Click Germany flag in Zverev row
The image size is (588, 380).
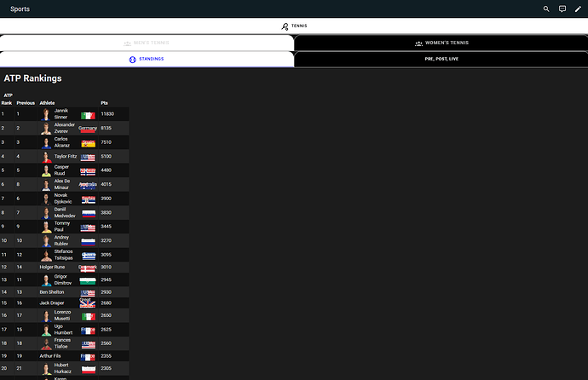click(x=88, y=130)
